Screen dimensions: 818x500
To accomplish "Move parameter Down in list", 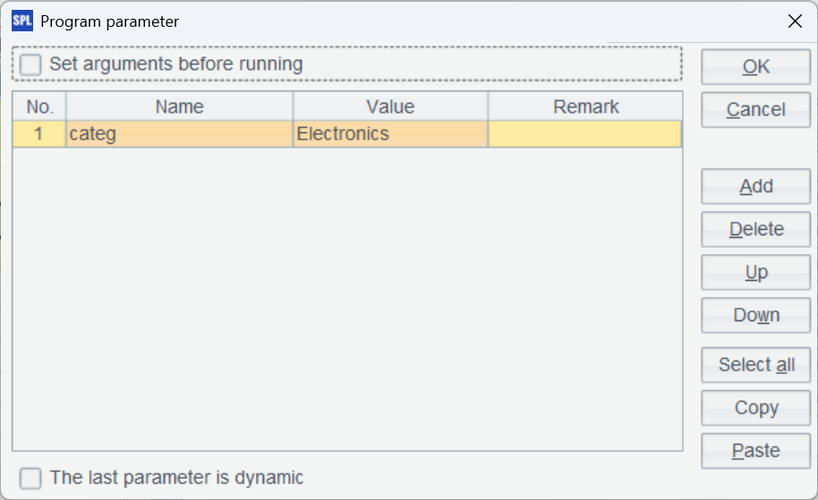I will click(x=756, y=315).
